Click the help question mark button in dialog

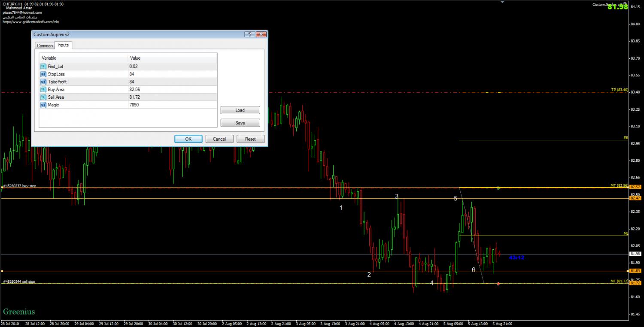(x=249, y=34)
